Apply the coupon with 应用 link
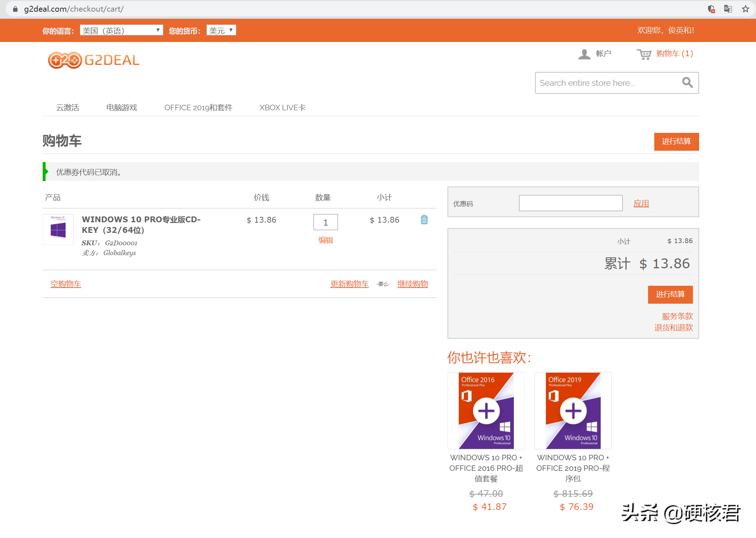The width and height of the screenshot is (756, 538). point(641,203)
